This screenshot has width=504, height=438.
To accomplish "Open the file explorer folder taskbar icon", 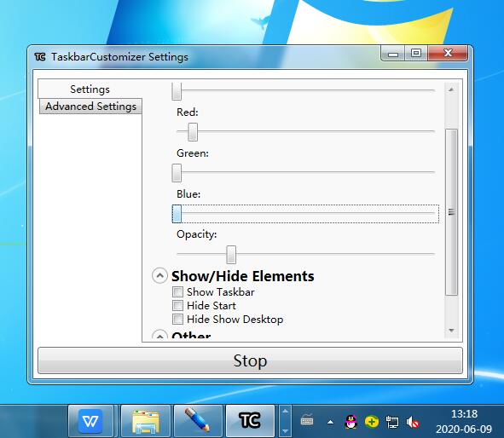I will coord(146,421).
